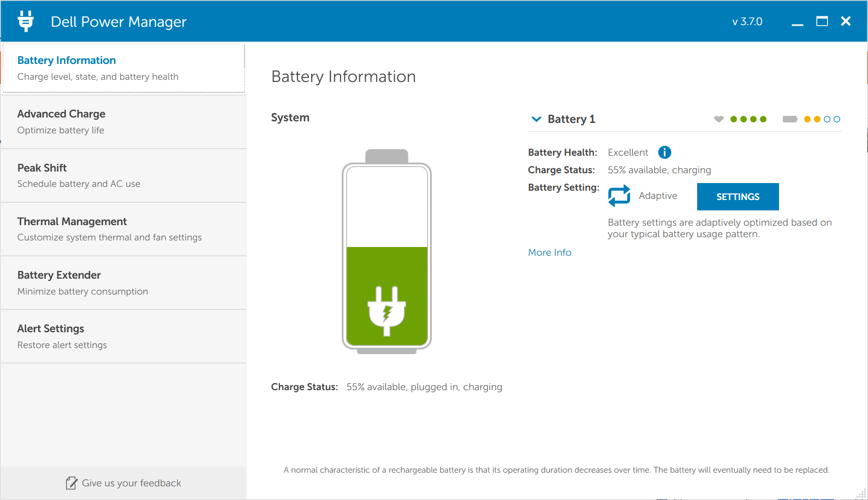Click the charging plug icon inside battery
The width and height of the screenshot is (868, 500).
tap(387, 311)
